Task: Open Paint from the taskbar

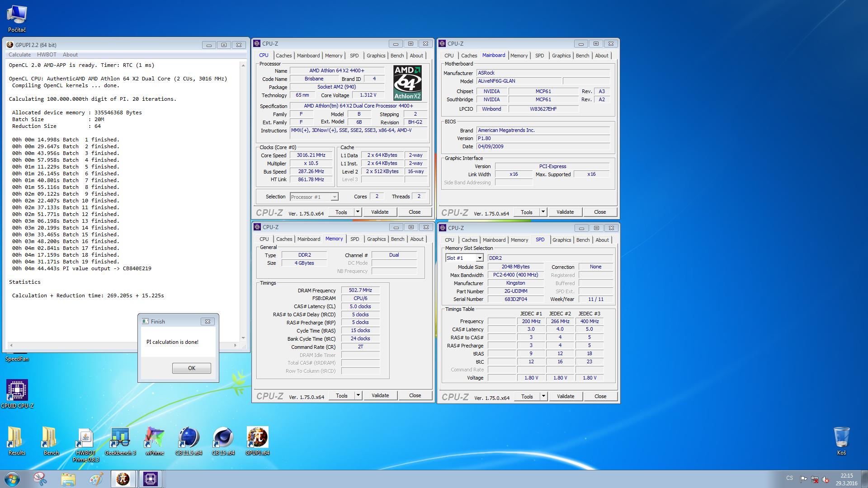Action: pyautogui.click(x=96, y=479)
